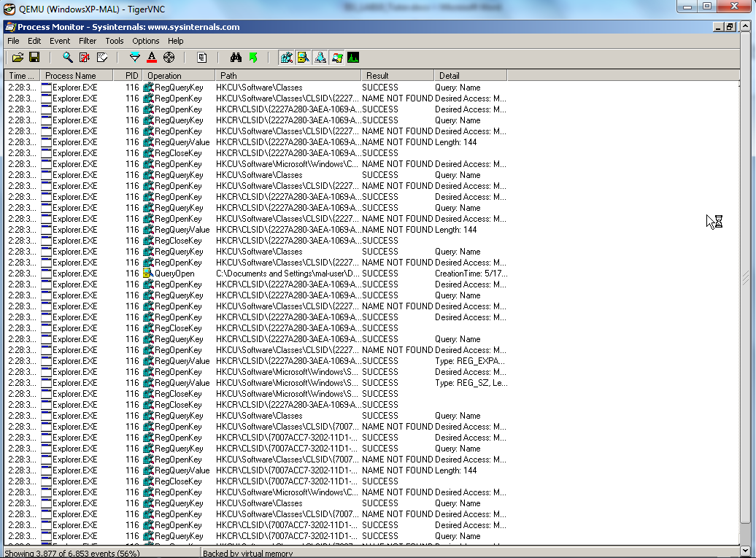Open the Filter dialog via funnel icon
The width and height of the screenshot is (756, 558).
135,58
